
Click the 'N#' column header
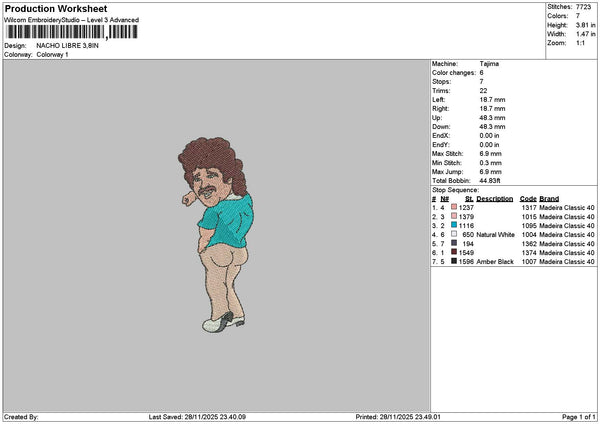click(444, 199)
